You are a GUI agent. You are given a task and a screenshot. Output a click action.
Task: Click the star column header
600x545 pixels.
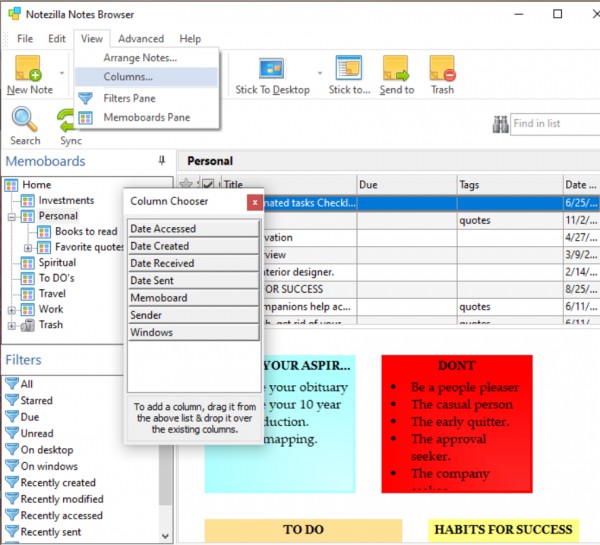tap(186, 184)
